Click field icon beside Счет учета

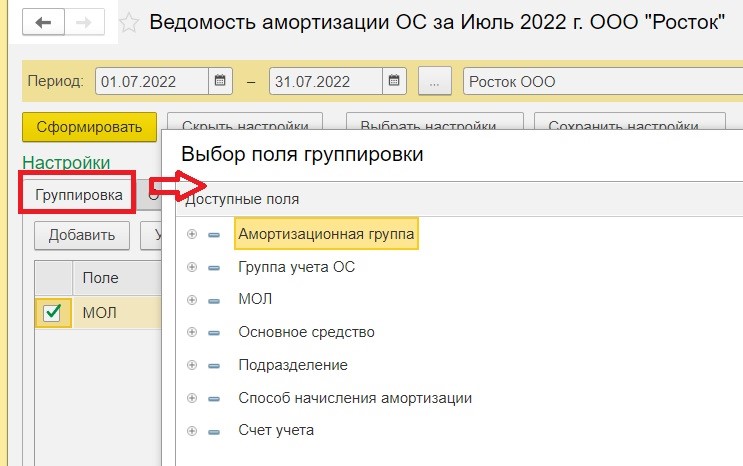(x=214, y=431)
